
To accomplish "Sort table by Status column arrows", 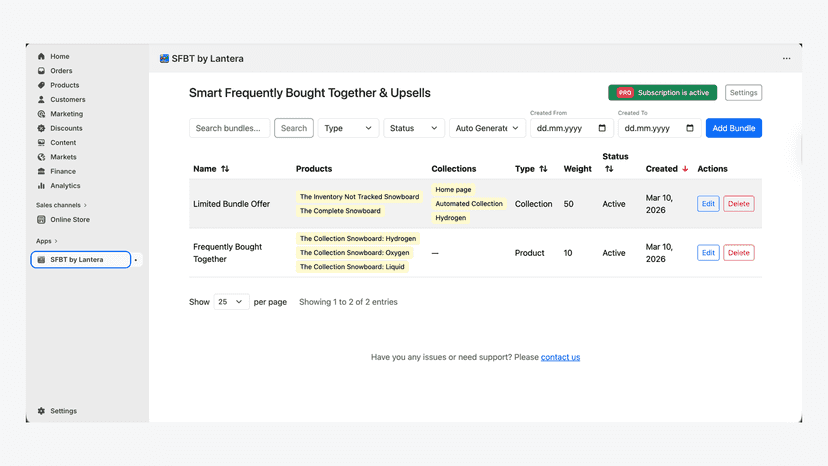I will tap(609, 169).
